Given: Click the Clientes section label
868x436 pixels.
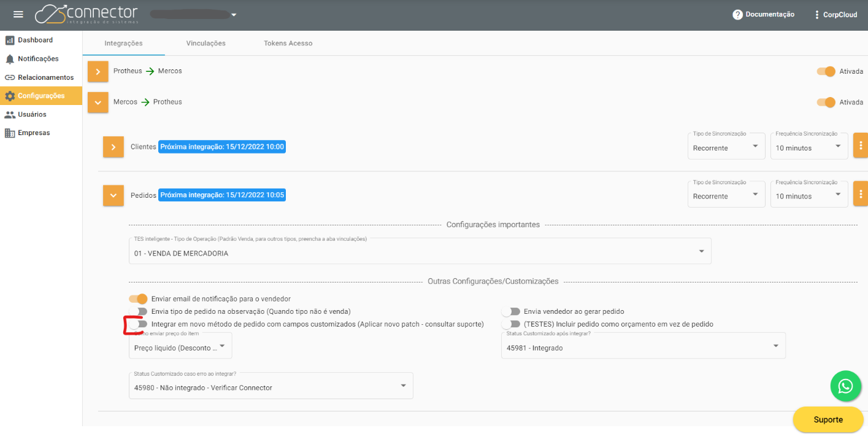Looking at the screenshot, I should point(144,147).
